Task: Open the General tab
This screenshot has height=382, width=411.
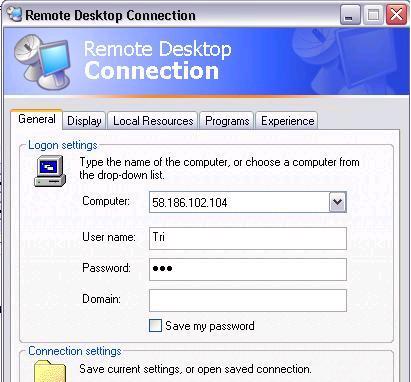Action: tap(37, 119)
